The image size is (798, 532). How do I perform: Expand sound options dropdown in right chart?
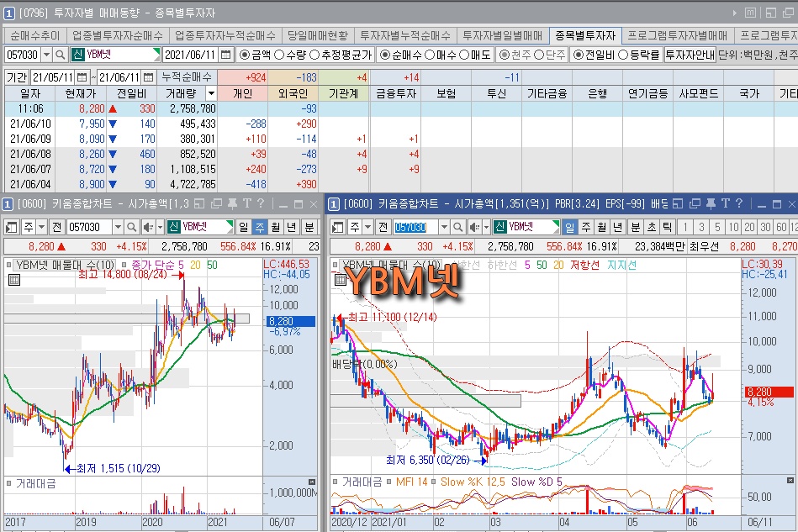tap(485, 227)
